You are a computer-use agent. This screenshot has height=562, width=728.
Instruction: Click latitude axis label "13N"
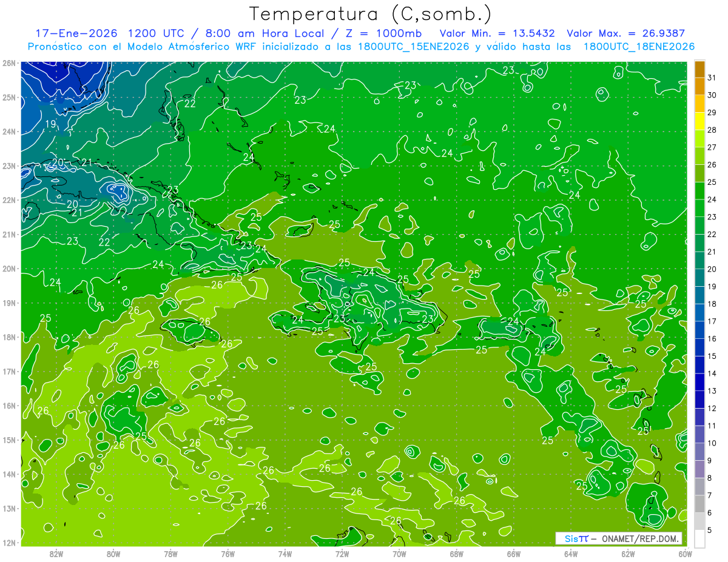tap(9, 509)
